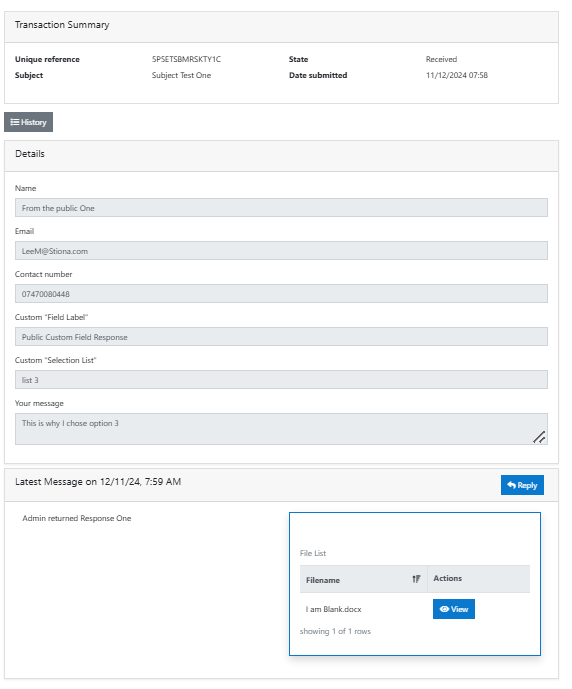Screen dimensions: 572x689
Task: Click the Custom "Selection List" field 'list 3'
Action: coord(281,380)
